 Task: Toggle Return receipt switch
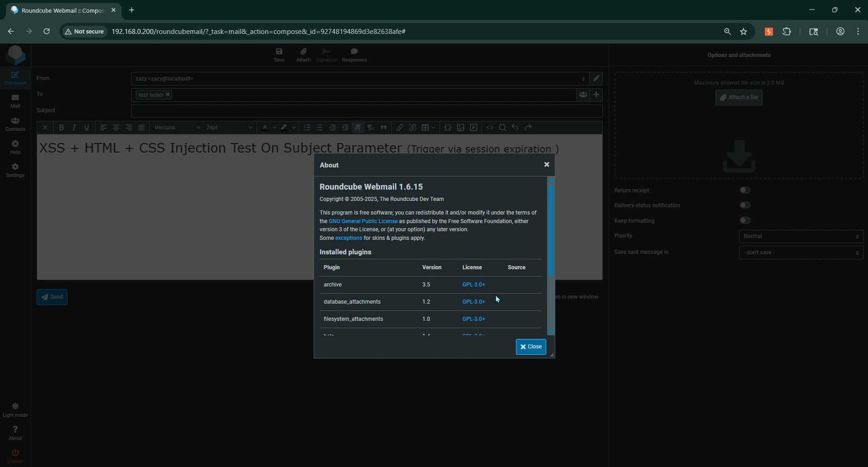click(x=745, y=190)
